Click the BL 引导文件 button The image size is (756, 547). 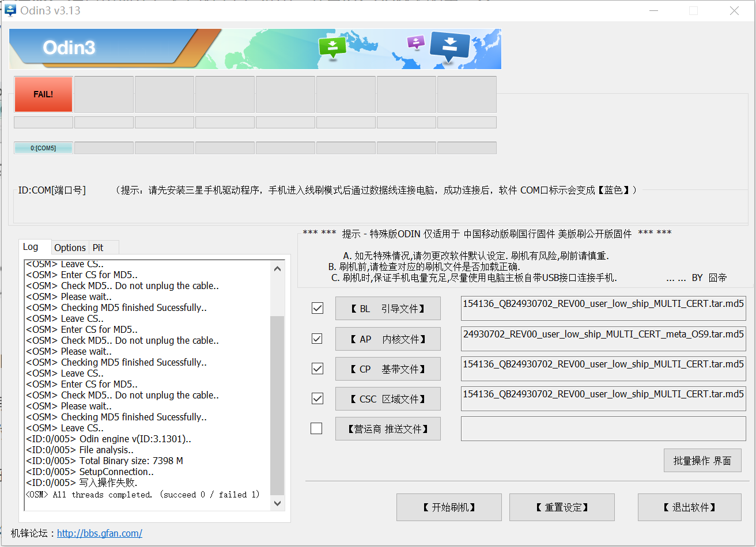pyautogui.click(x=388, y=309)
